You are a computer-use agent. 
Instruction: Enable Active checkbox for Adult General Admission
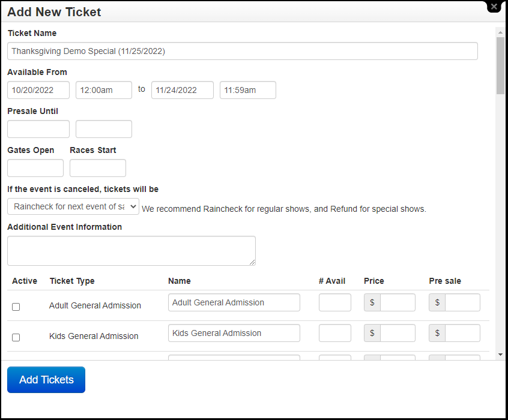coord(16,306)
